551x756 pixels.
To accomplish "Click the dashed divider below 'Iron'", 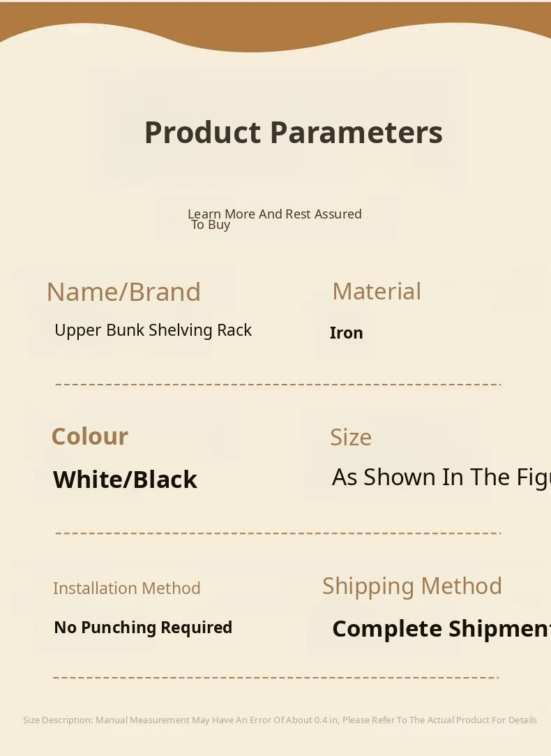I will pos(278,384).
